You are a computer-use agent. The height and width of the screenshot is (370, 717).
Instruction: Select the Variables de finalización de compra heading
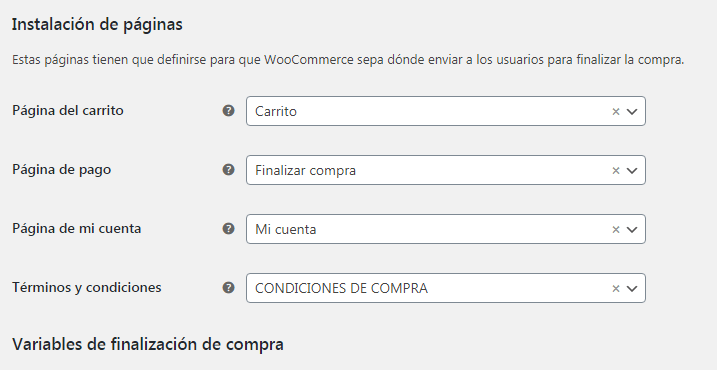click(148, 344)
